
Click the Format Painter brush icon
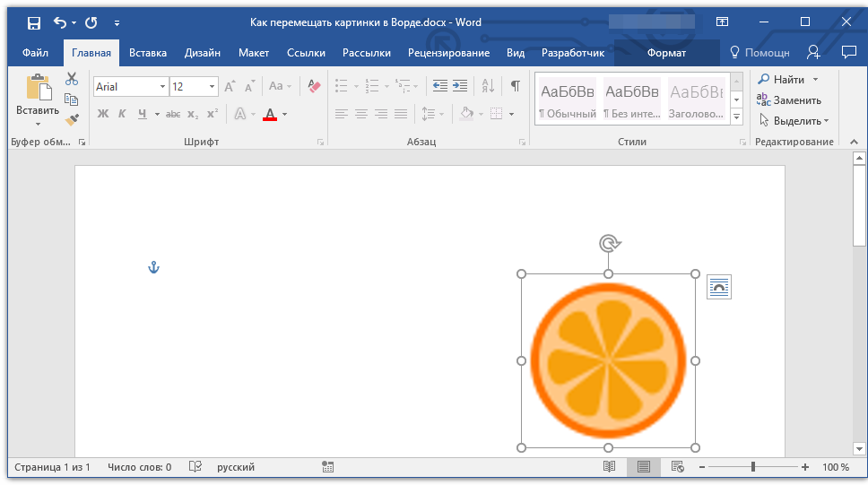click(x=72, y=119)
